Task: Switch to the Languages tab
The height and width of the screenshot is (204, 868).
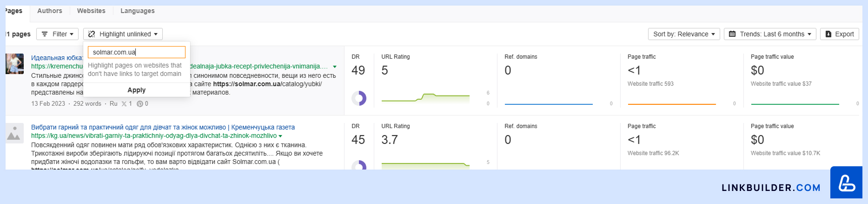Action: pos(138,11)
